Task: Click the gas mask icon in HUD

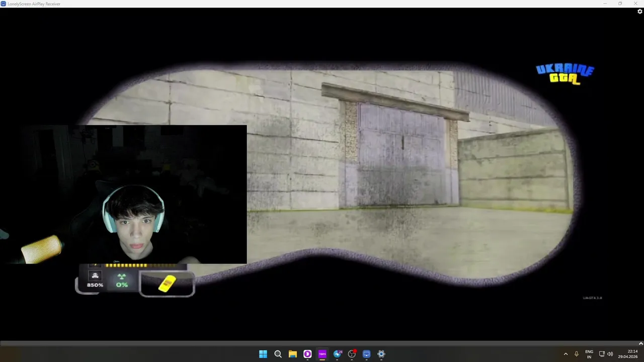Action: 95,276
